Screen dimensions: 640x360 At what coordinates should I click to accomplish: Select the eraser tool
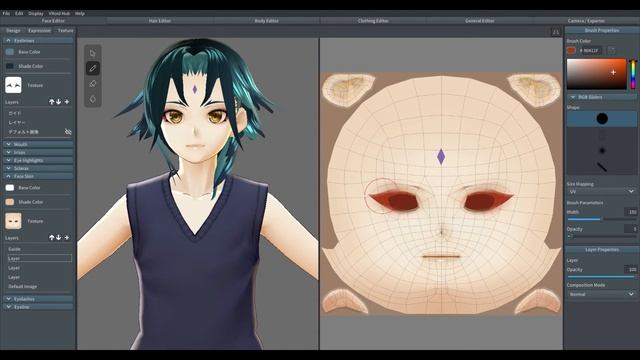point(93,84)
